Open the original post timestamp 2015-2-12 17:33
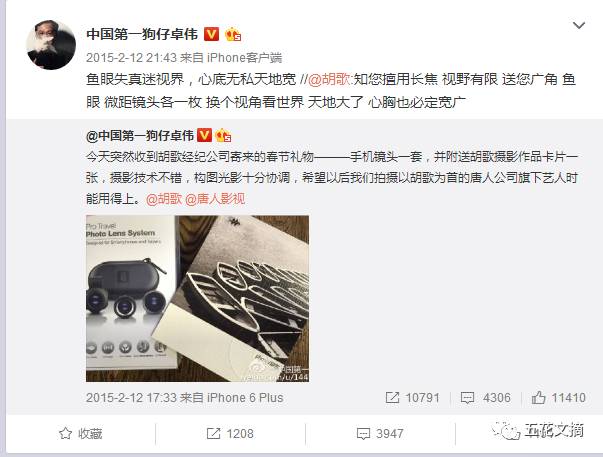603x457 pixels. [x=131, y=397]
